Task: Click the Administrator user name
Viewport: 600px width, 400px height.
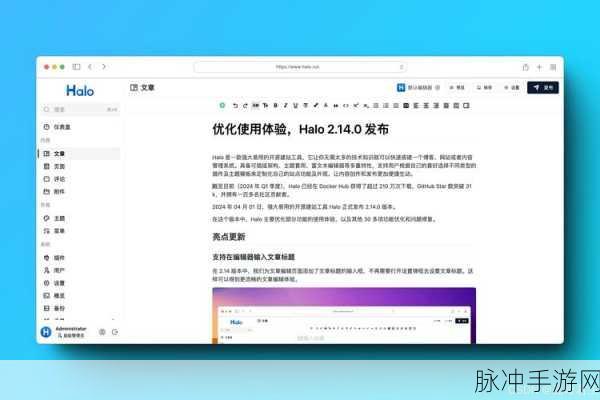Action: click(71, 329)
